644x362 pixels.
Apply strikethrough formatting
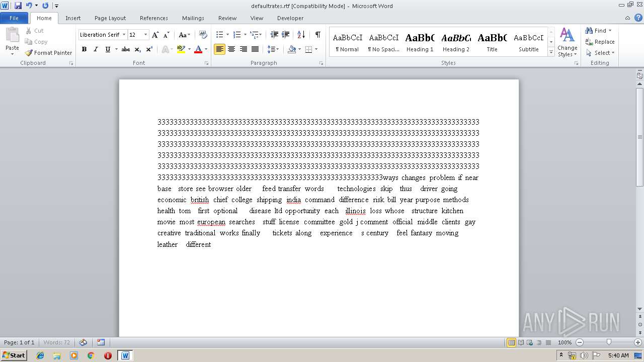coord(126,49)
